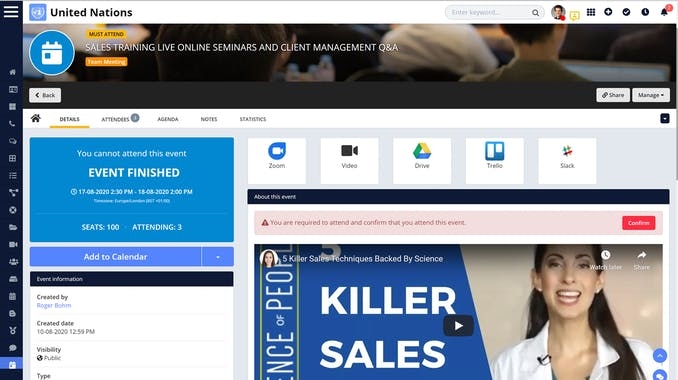Open the list icon in sidebar
The image size is (678, 380).
click(13, 176)
